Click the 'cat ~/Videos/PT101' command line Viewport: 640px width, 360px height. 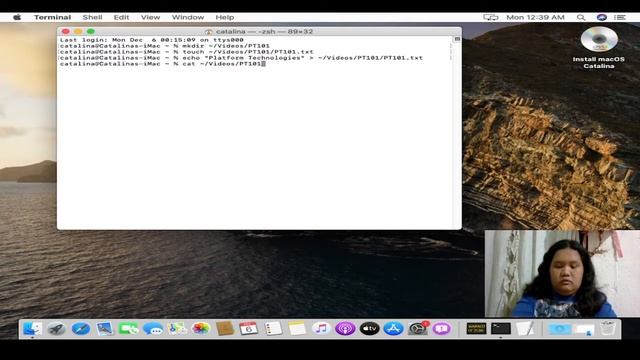click(162, 64)
